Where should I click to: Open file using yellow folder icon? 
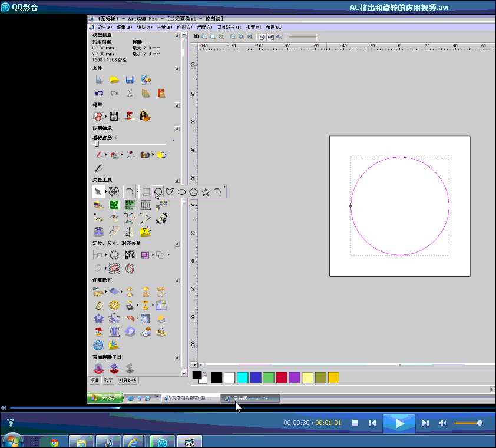coord(115,80)
